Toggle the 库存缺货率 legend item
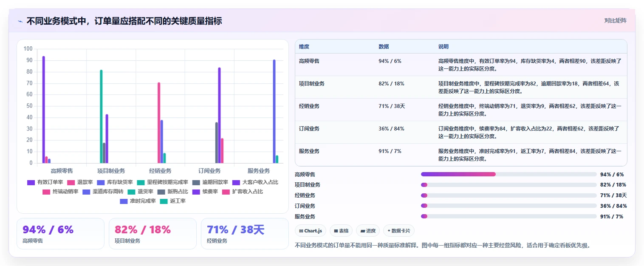Image resolution: width=644 pixels, height=266 pixels. [115, 182]
